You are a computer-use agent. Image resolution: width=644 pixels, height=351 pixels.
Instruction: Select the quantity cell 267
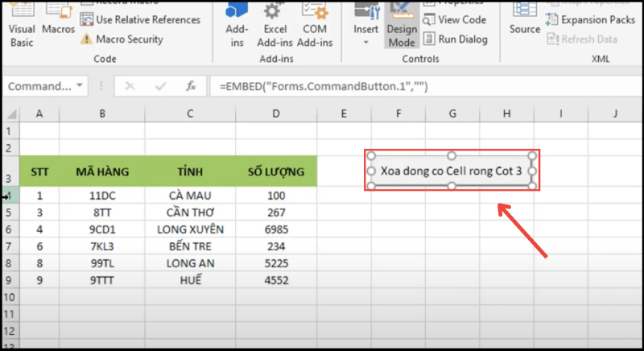[x=276, y=213]
